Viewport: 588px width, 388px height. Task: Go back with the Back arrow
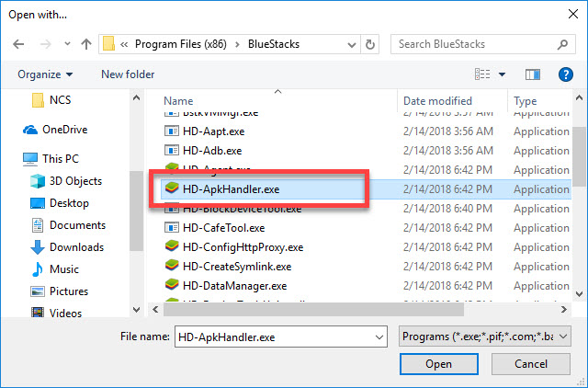coord(18,44)
